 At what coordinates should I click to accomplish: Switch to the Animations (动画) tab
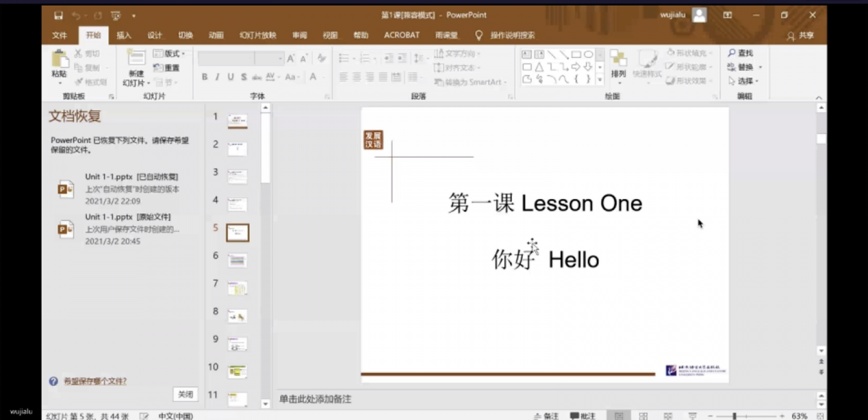(216, 35)
